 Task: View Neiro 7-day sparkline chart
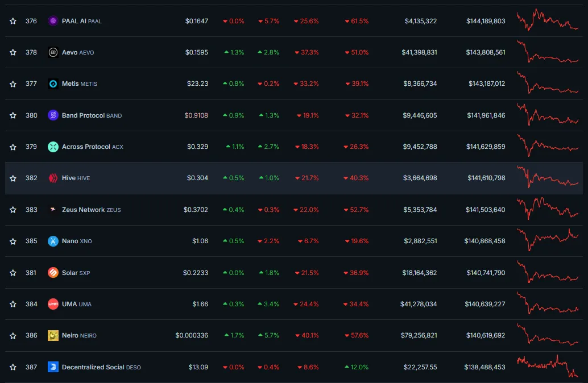pyautogui.click(x=548, y=334)
